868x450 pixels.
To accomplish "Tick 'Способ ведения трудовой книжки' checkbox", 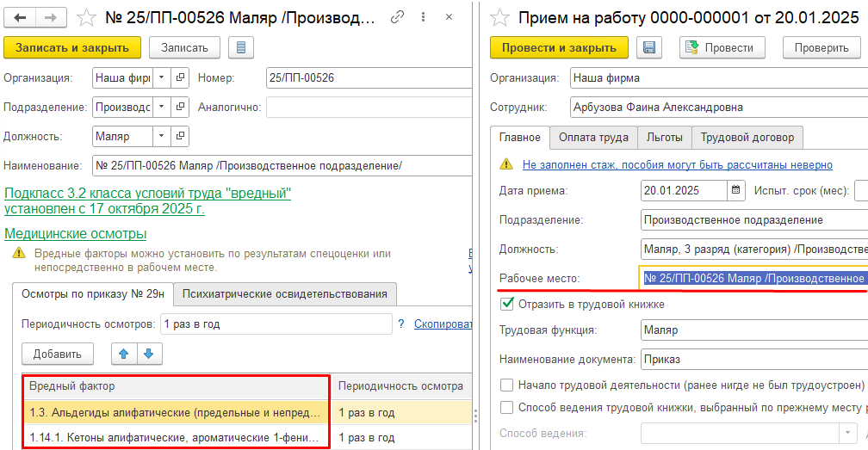I will click(x=507, y=407).
